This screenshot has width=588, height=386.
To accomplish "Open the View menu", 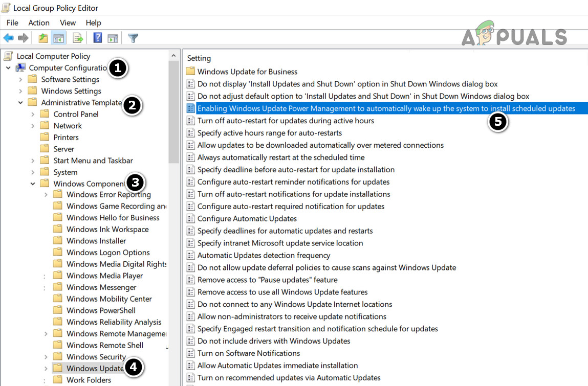I will coord(68,22).
